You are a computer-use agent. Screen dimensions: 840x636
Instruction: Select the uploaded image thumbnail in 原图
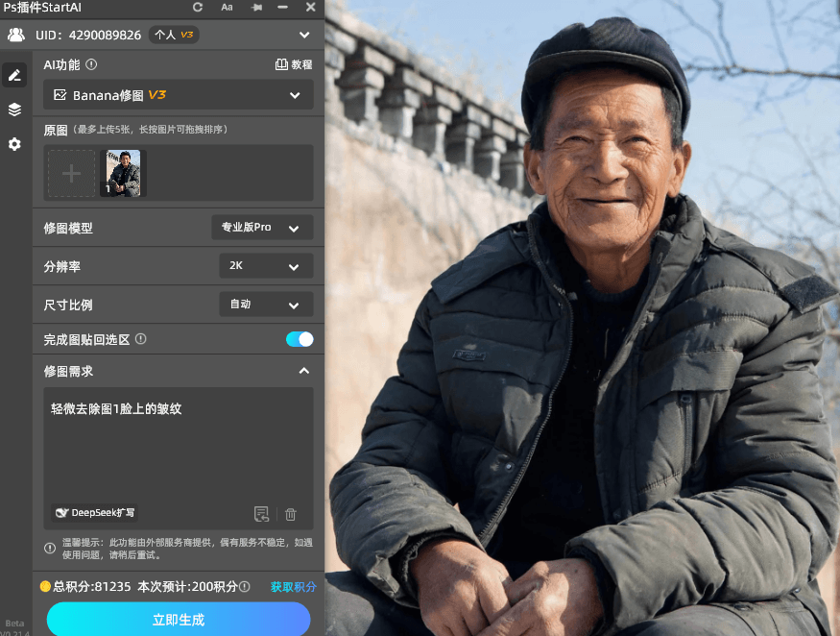click(122, 173)
